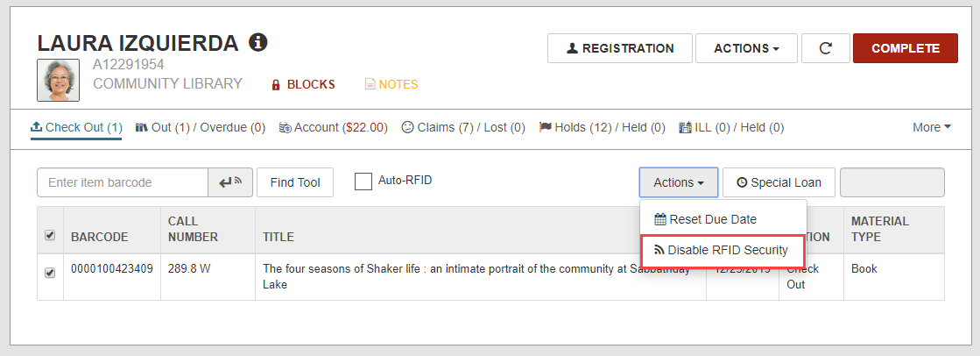Viewport: 980px width, 356px height.
Task: Collapse the checkout Actions dropdown
Action: tap(679, 182)
